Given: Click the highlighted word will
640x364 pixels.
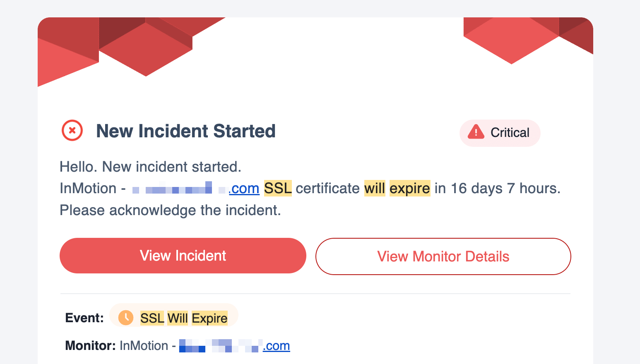Looking at the screenshot, I should click(x=374, y=188).
